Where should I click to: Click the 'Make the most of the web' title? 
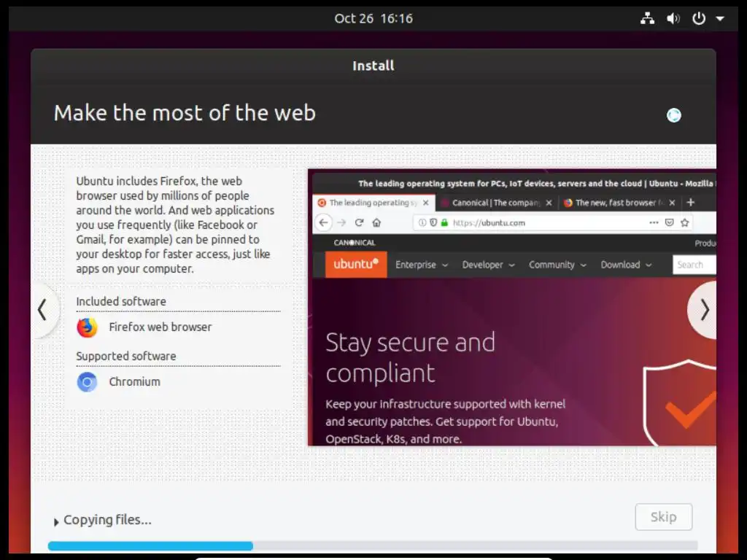(185, 113)
